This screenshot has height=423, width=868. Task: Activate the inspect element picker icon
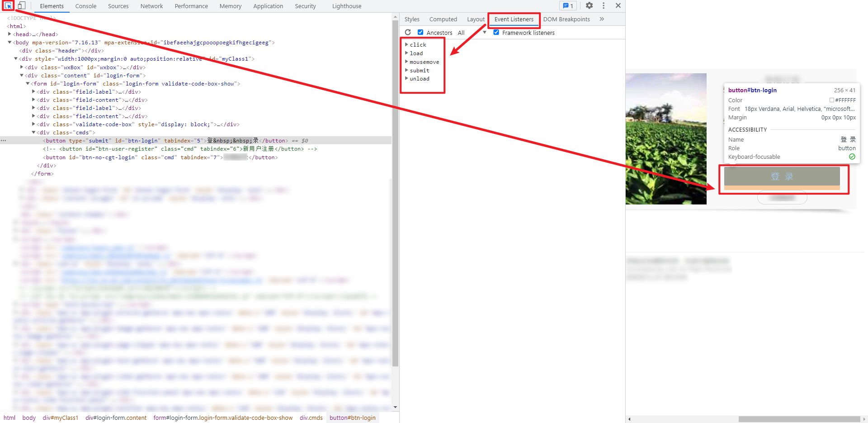tap(8, 6)
